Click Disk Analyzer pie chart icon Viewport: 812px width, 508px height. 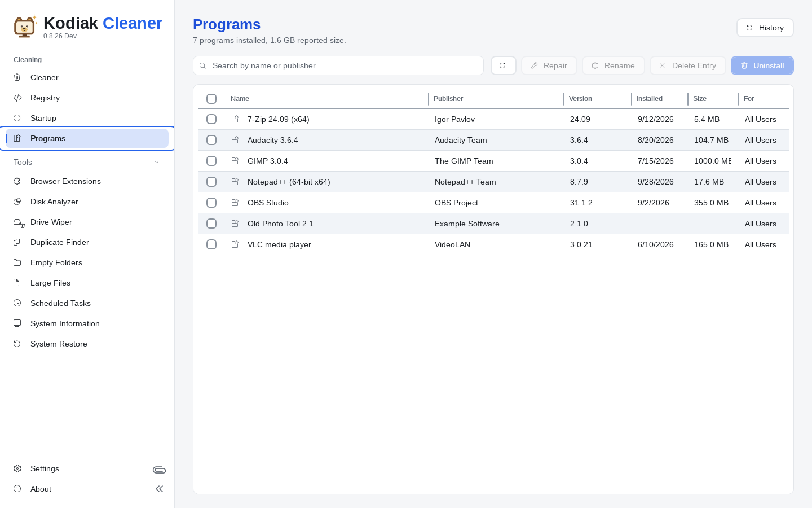pos(17,202)
